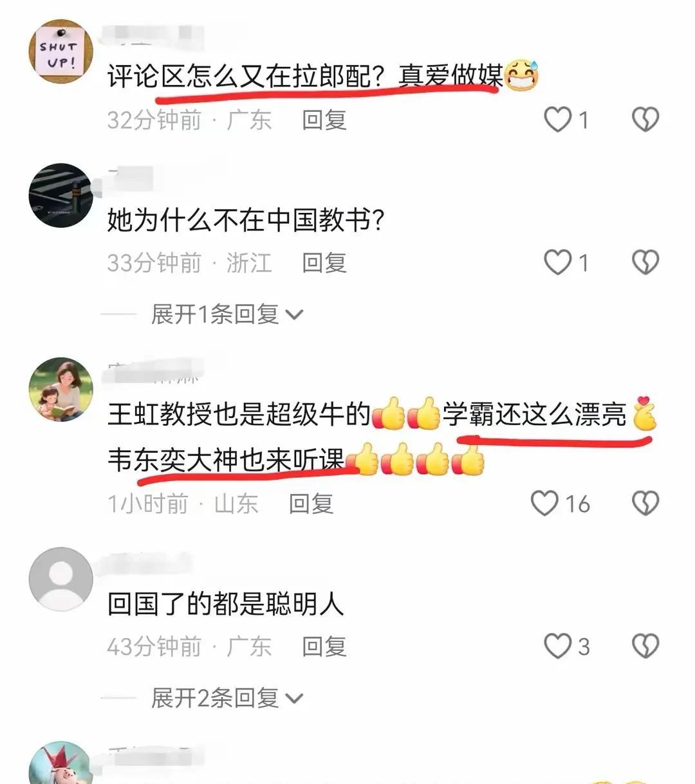Like the 拉郎配 comment with the heart icon
This screenshot has width=695, height=784.
(x=558, y=120)
